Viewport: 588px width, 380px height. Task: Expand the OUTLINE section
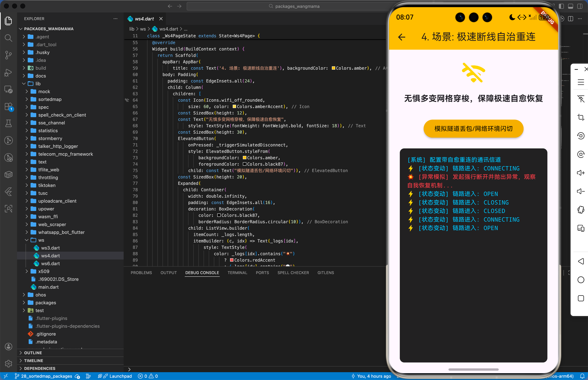tap(33, 353)
